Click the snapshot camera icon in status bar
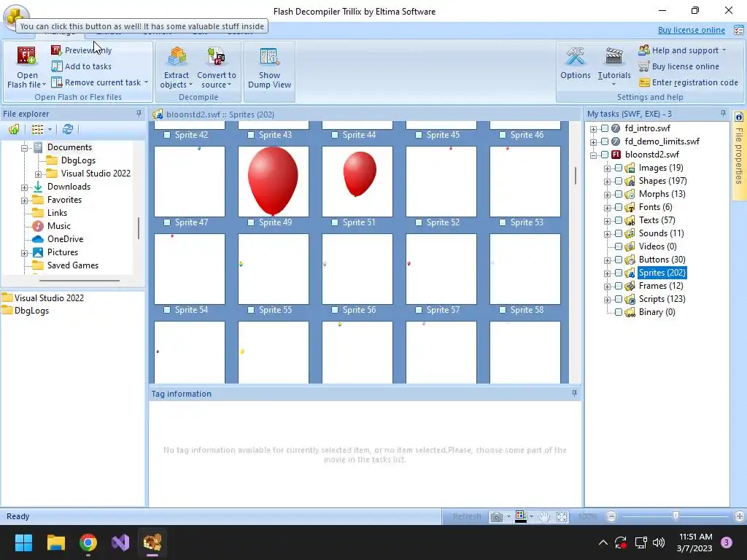Screen dimensions: 747x560 pyautogui.click(x=496, y=517)
